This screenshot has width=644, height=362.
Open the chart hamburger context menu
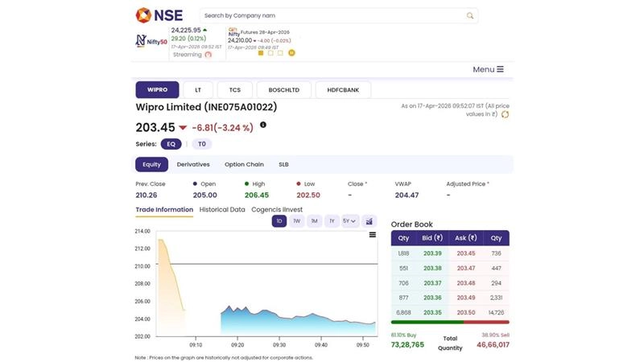click(372, 235)
